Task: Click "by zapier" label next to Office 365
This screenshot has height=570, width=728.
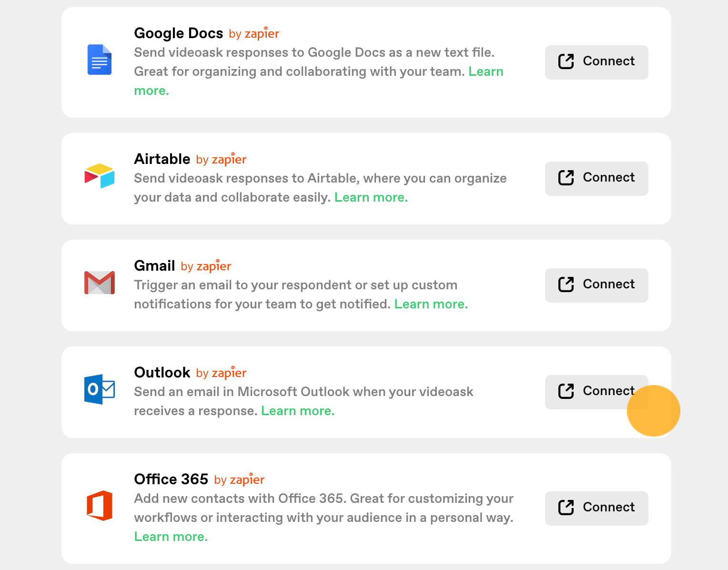Action: pos(239,479)
